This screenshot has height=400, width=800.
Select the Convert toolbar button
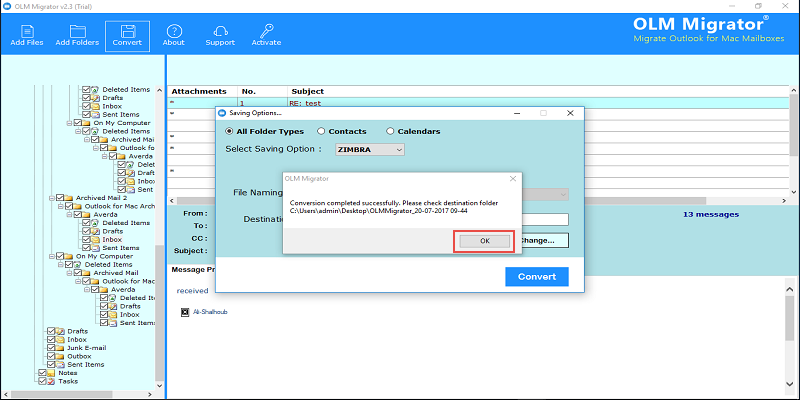[128, 36]
